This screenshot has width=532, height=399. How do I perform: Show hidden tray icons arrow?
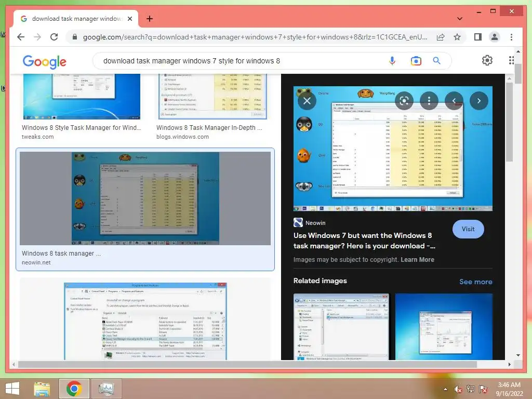[x=445, y=389]
